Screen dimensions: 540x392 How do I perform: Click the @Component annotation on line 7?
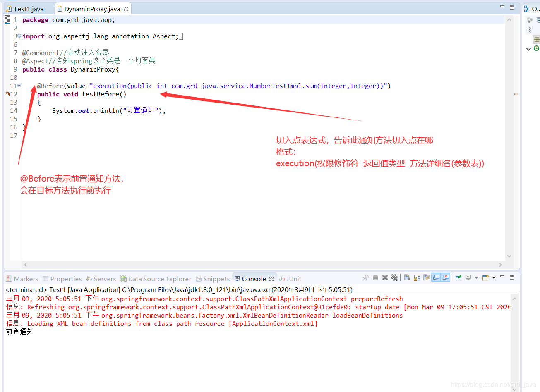pyautogui.click(x=41, y=53)
